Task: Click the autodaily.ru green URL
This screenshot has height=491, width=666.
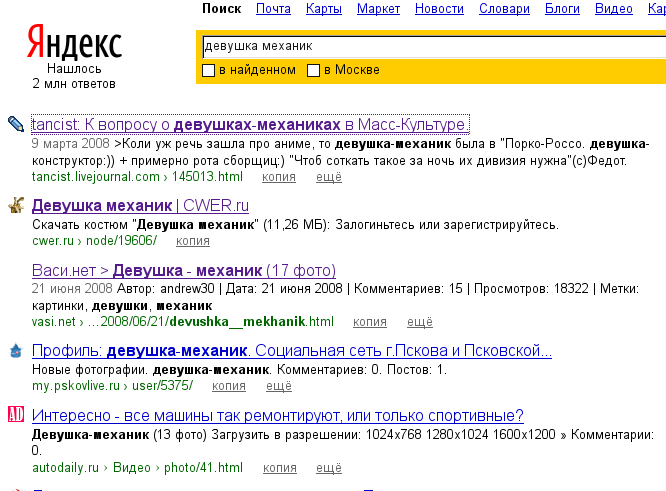Action: 65,468
